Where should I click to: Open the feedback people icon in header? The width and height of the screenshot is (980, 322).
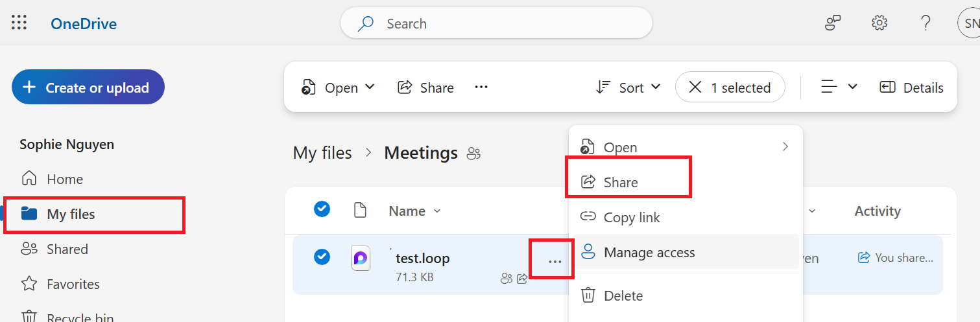click(833, 23)
